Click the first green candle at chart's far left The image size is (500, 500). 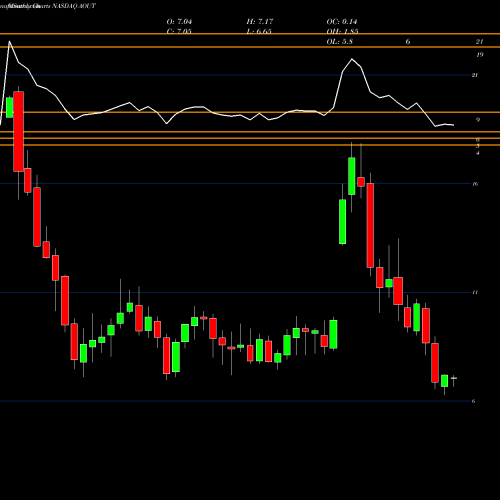click(x=10, y=107)
